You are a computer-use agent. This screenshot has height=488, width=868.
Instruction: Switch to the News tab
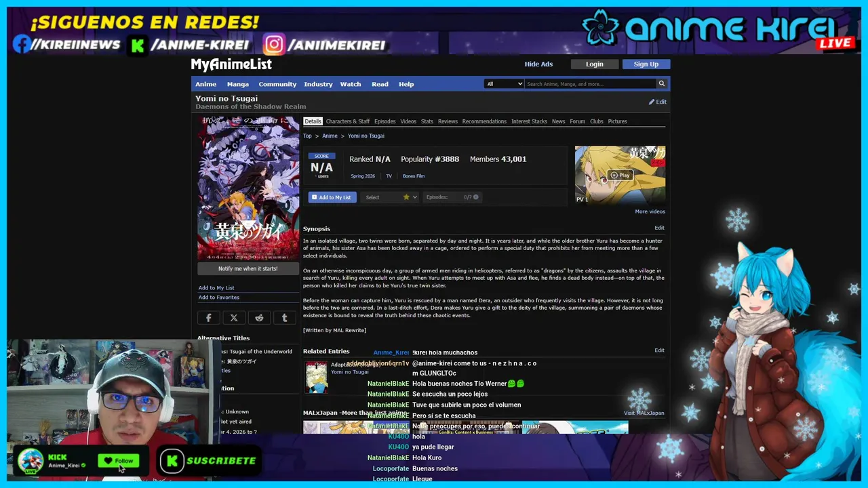click(558, 121)
